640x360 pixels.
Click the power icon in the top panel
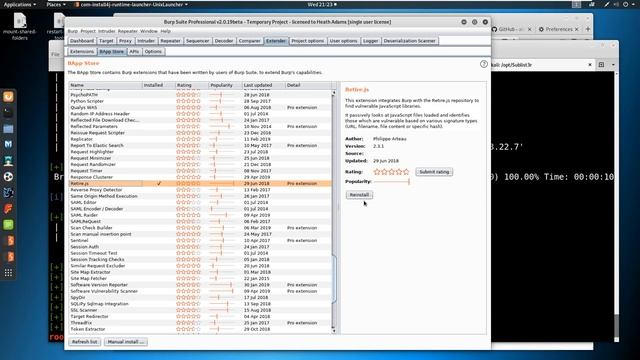(x=625, y=4)
